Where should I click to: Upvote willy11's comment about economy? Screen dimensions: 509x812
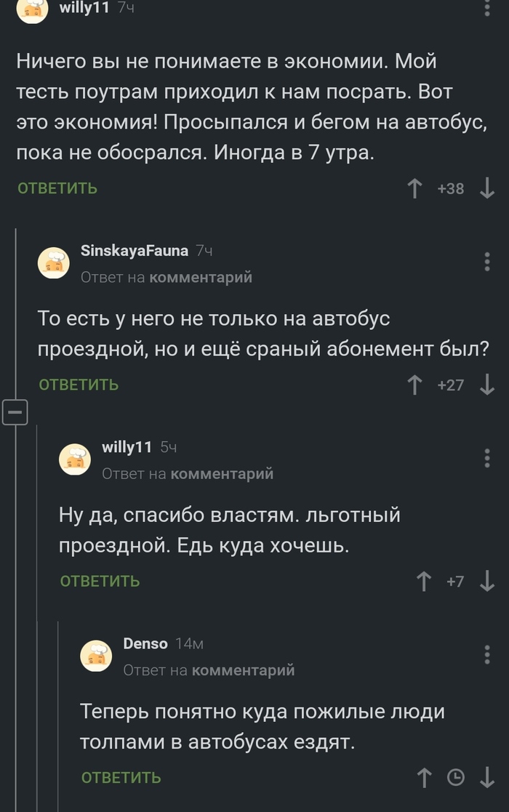click(414, 188)
